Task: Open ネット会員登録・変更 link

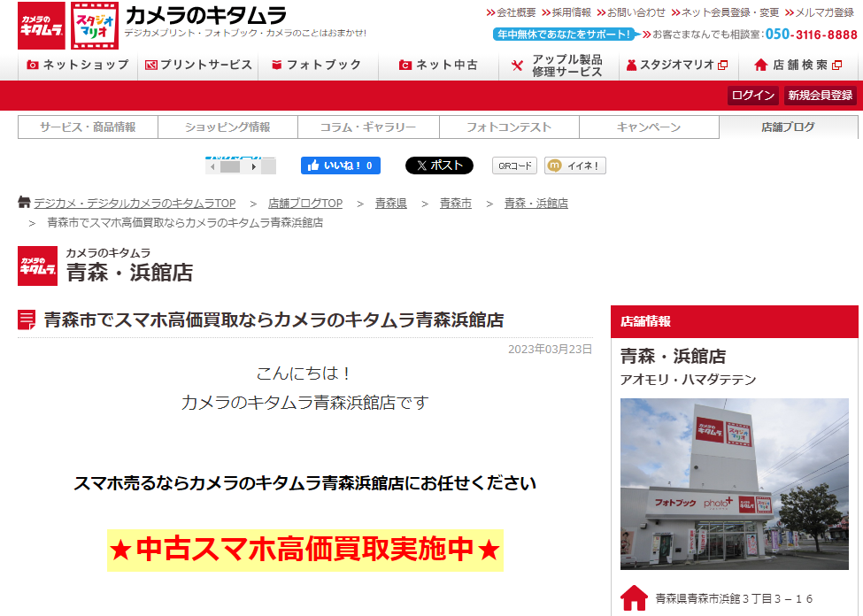Action: (x=726, y=12)
